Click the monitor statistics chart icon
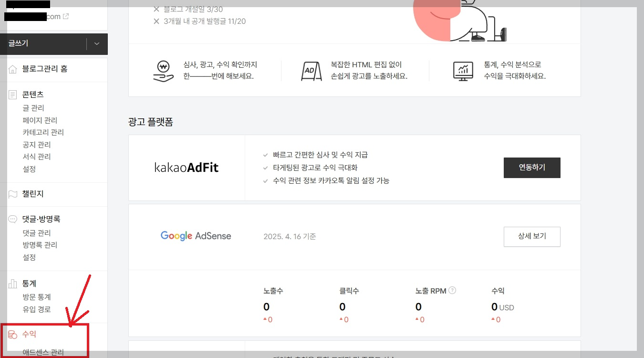Screen dimensions: 644x358 463,71
